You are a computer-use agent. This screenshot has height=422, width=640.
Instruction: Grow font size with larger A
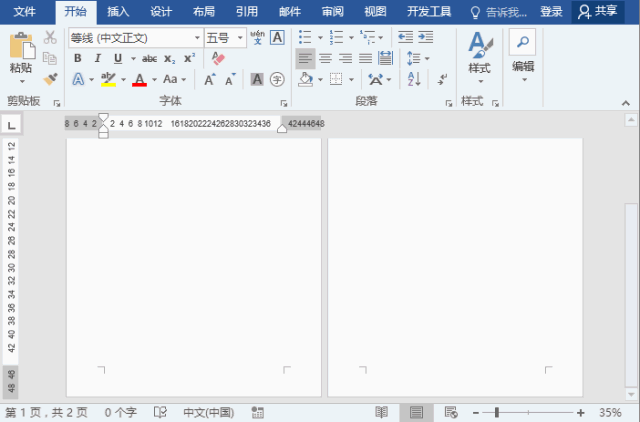click(210, 79)
